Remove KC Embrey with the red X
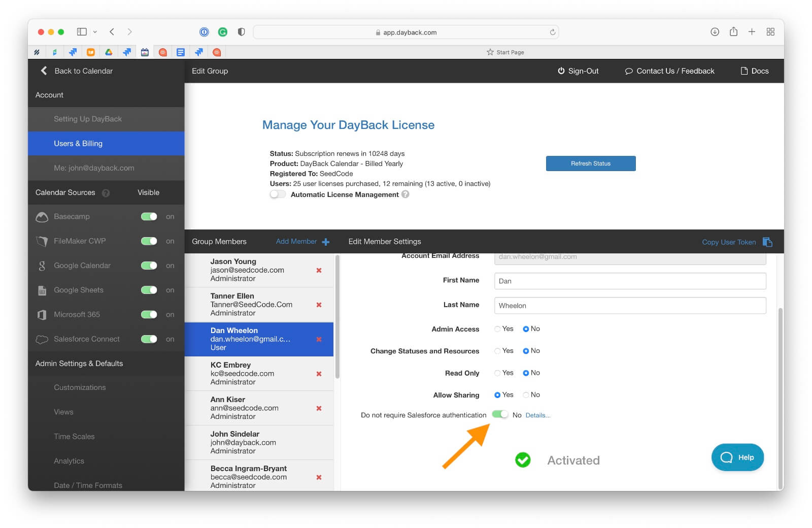This screenshot has width=812, height=528. [319, 374]
